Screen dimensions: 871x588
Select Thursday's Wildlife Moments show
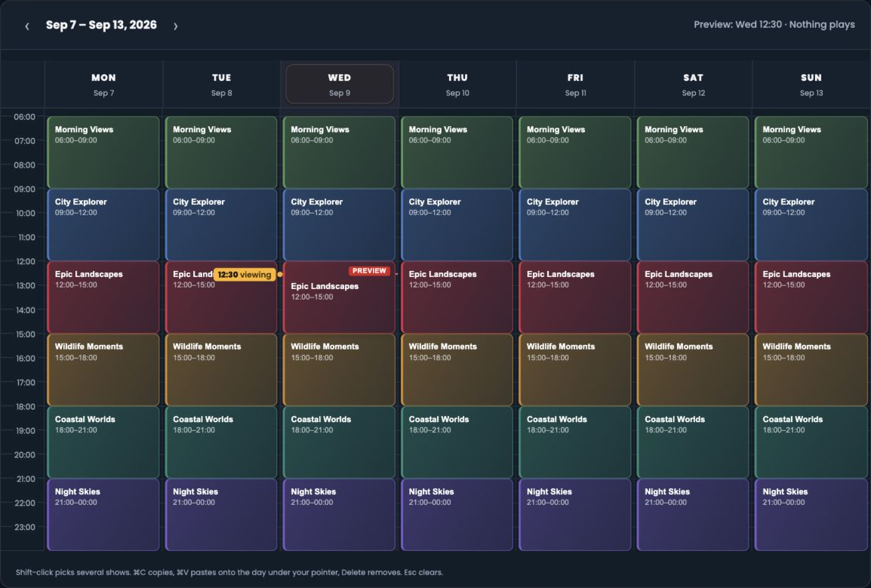(457, 370)
